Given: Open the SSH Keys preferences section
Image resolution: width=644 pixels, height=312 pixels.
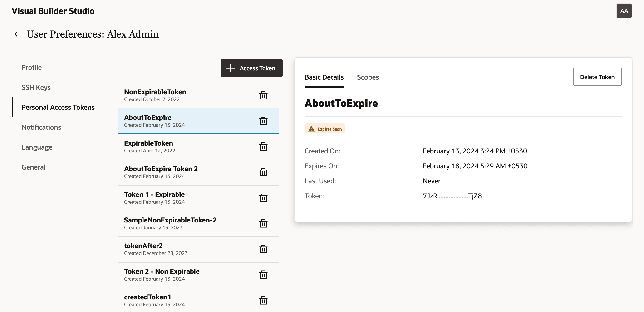Looking at the screenshot, I should (36, 87).
